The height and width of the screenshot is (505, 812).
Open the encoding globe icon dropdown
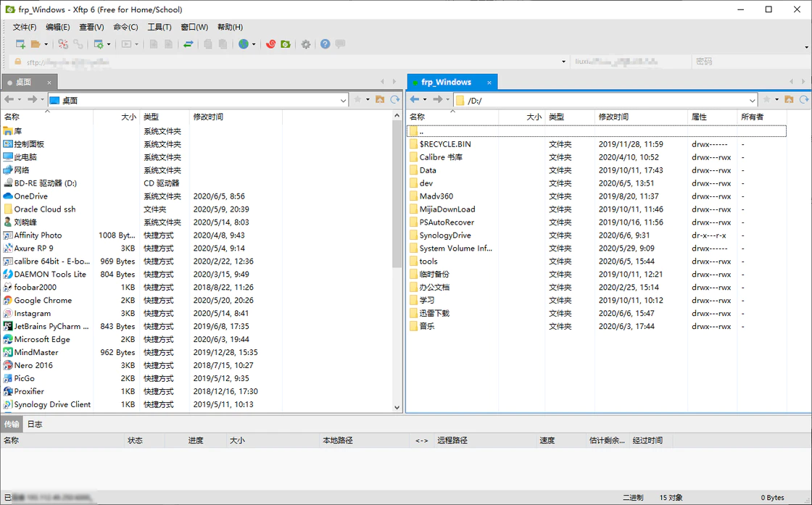(x=253, y=43)
